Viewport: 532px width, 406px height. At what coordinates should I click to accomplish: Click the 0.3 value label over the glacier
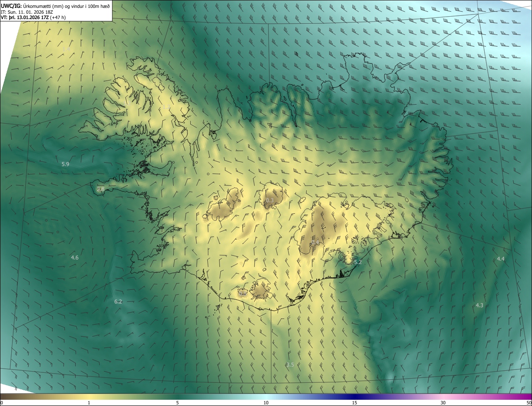point(270,200)
